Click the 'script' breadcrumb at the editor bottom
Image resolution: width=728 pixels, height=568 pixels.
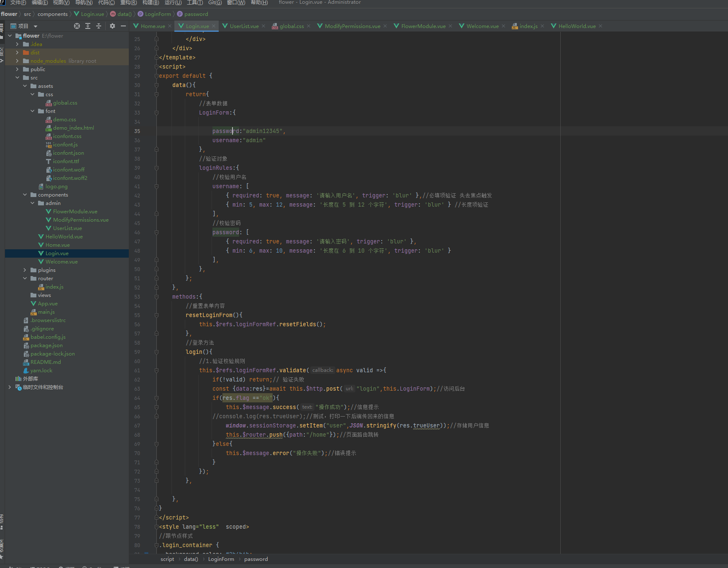pos(167,559)
